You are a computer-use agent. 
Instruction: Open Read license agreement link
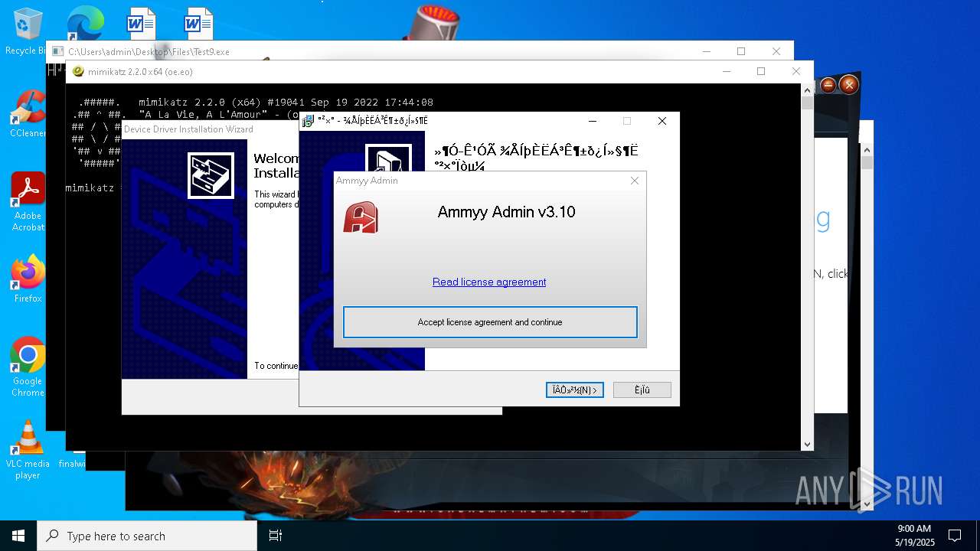point(489,282)
